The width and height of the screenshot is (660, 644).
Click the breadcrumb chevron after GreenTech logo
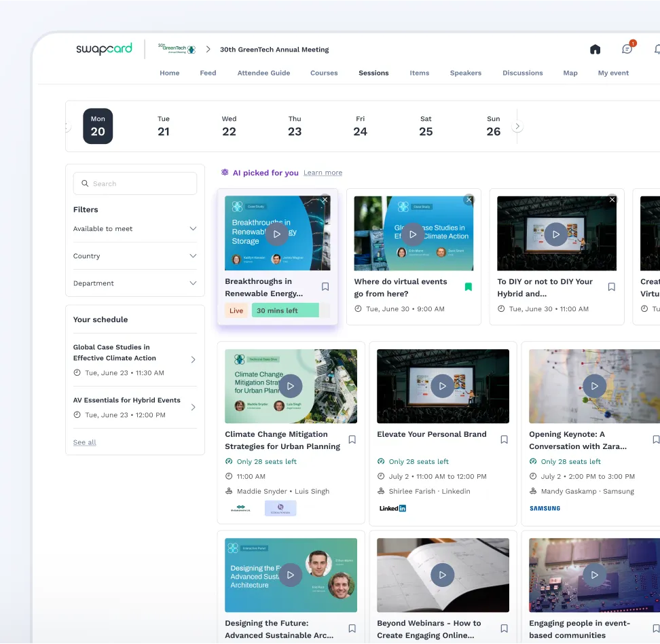[x=208, y=50]
